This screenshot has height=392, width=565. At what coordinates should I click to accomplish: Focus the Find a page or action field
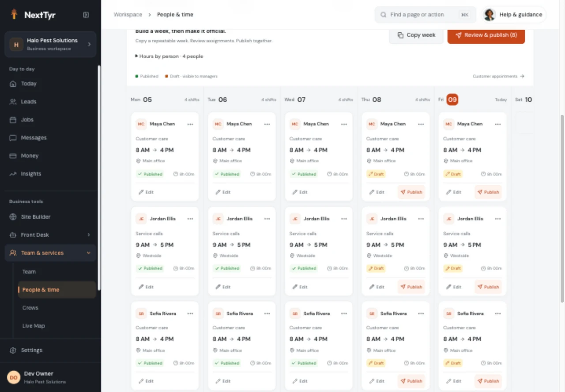point(426,15)
